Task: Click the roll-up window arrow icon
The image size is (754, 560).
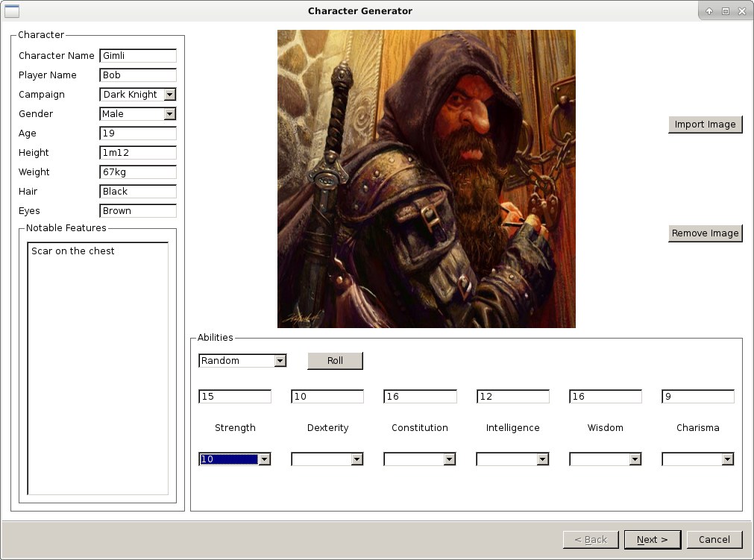Action: click(x=709, y=11)
